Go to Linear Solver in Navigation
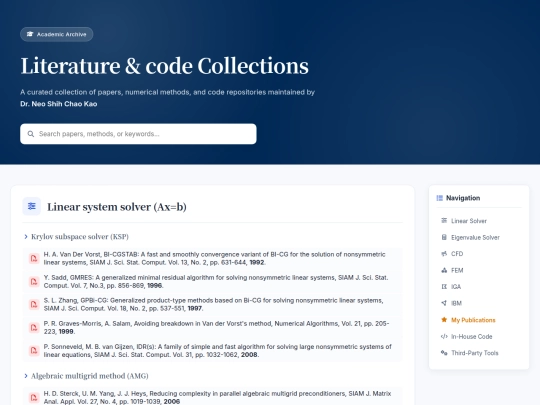The height and width of the screenshot is (405, 540). pos(479,221)
